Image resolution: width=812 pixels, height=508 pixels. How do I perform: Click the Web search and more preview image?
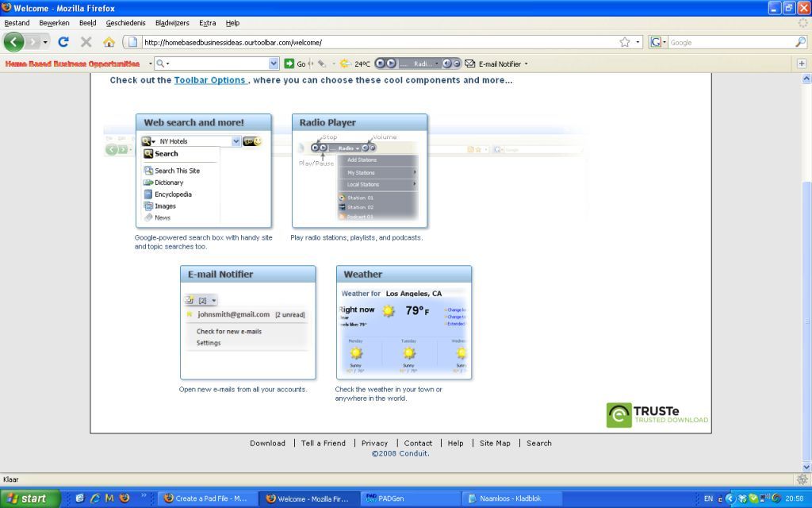click(x=204, y=171)
